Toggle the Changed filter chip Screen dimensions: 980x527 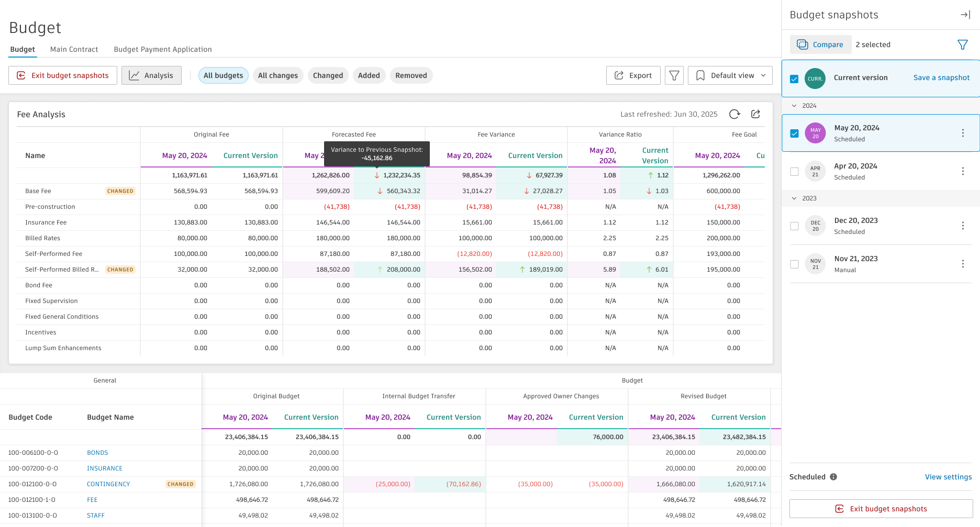(x=328, y=75)
